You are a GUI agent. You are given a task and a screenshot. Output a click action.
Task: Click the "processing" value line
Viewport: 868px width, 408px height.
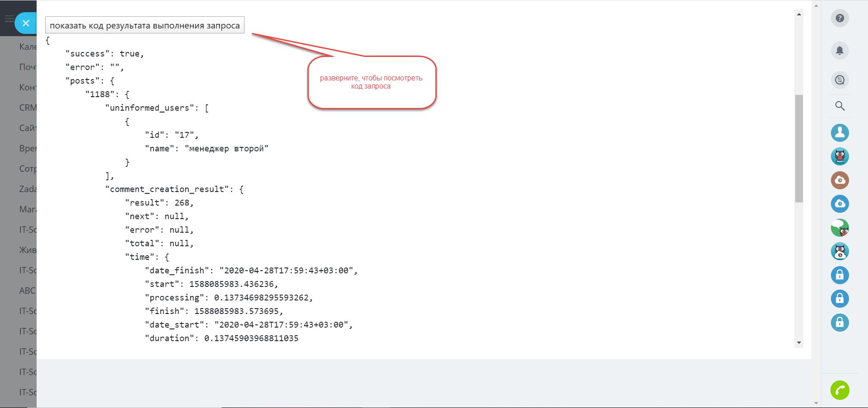229,298
